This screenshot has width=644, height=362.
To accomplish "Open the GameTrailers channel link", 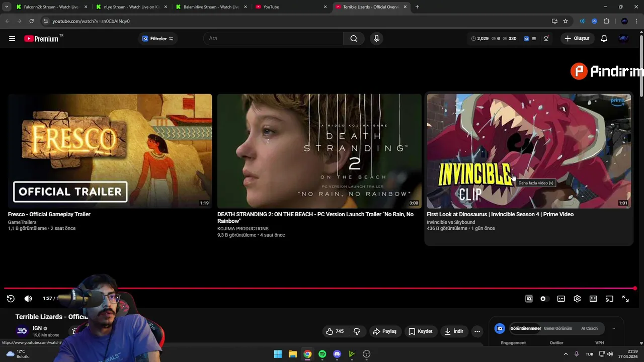I will (x=22, y=222).
